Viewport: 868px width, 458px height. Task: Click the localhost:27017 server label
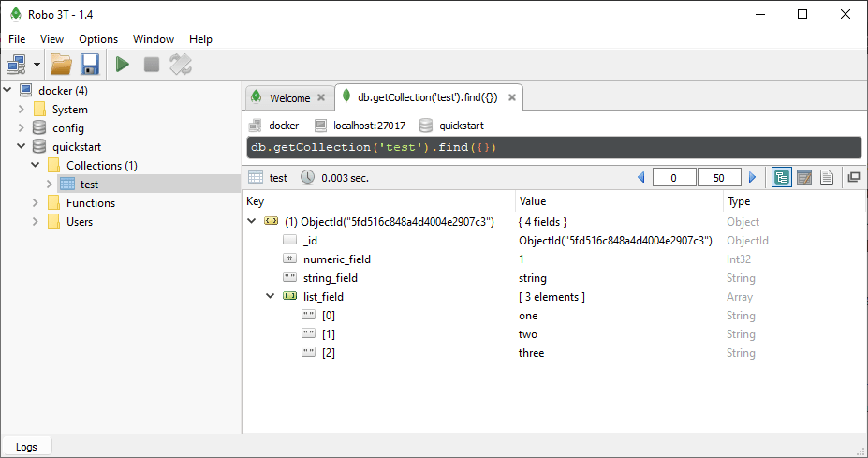369,126
